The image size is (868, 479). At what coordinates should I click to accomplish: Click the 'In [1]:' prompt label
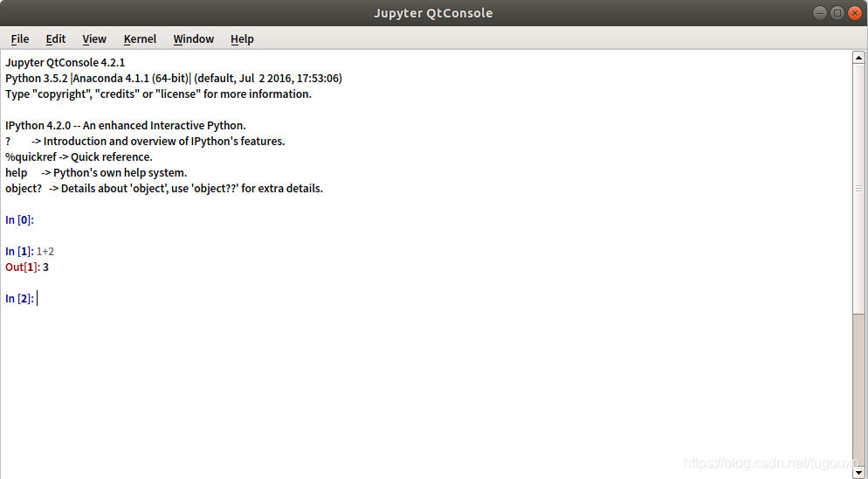(x=19, y=251)
